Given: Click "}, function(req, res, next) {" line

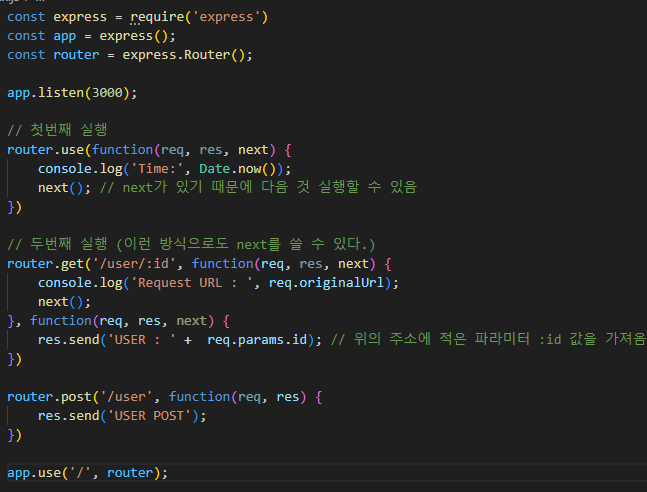Looking at the screenshot, I should (x=118, y=321).
